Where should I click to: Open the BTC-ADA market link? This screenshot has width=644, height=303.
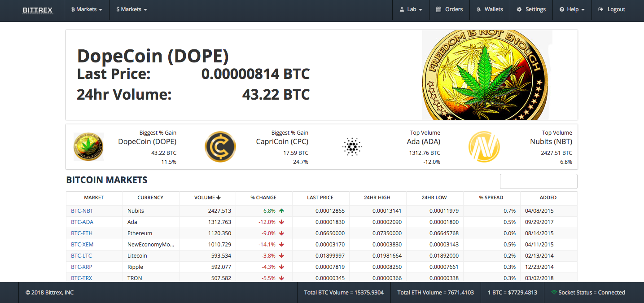coord(82,222)
